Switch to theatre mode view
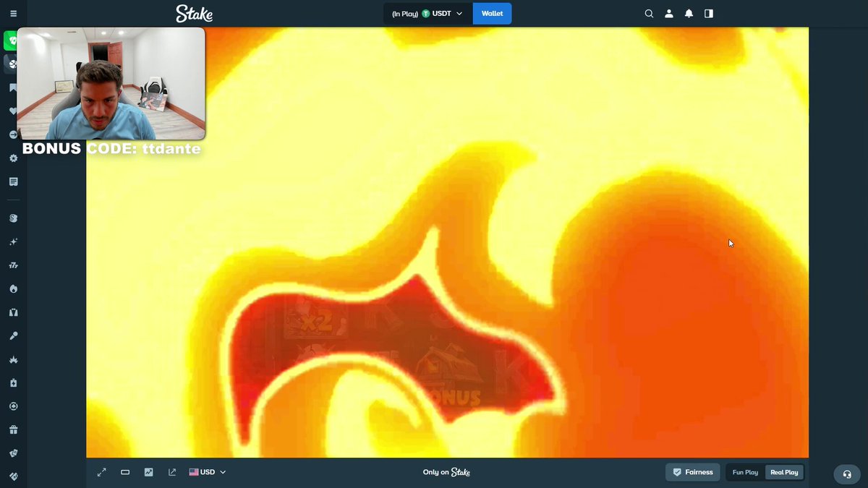 click(125, 472)
